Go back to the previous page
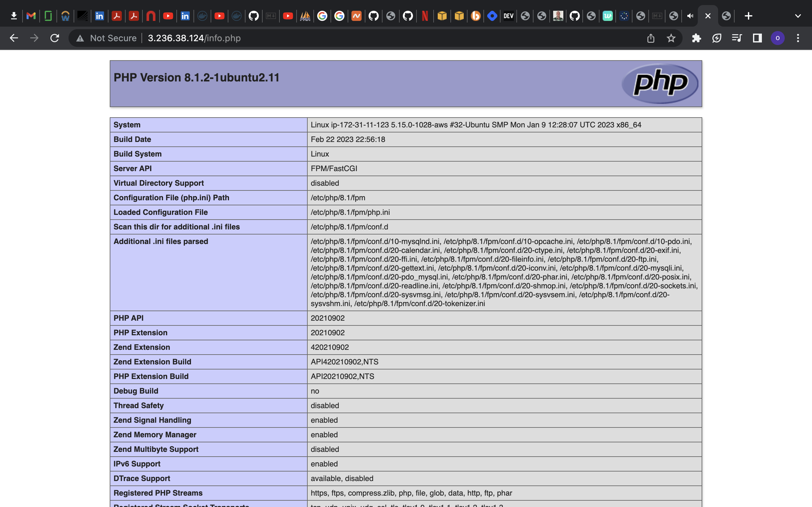 [x=14, y=38]
